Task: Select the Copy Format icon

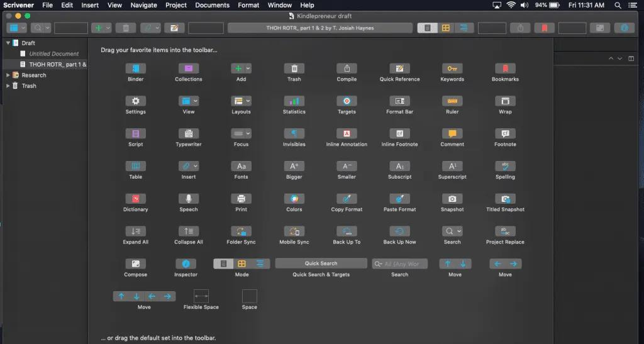Action: 347,199
